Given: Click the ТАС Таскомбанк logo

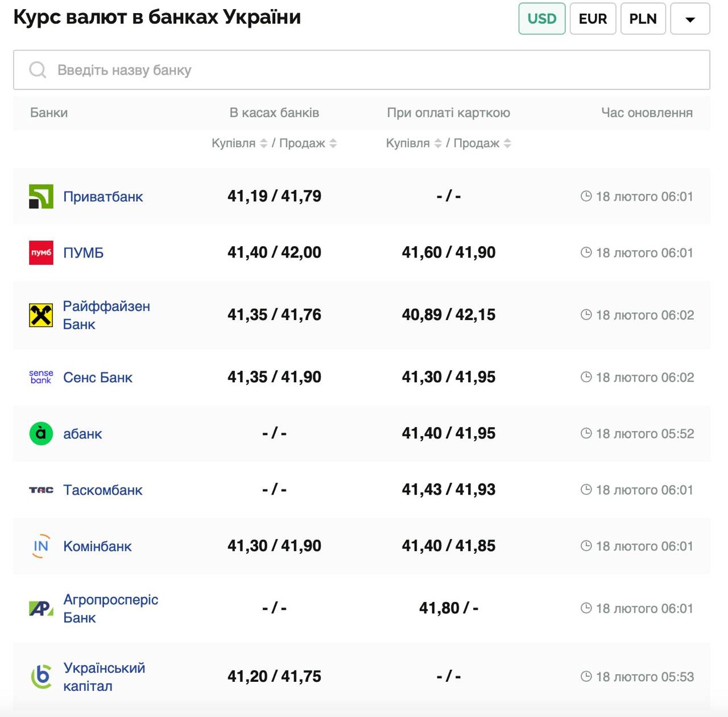Looking at the screenshot, I should [40, 490].
